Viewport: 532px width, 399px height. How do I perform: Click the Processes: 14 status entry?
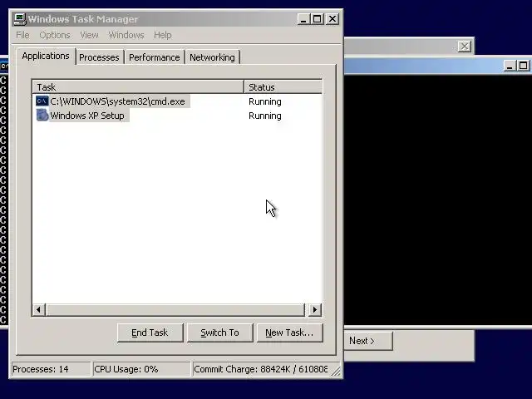[x=51, y=369]
